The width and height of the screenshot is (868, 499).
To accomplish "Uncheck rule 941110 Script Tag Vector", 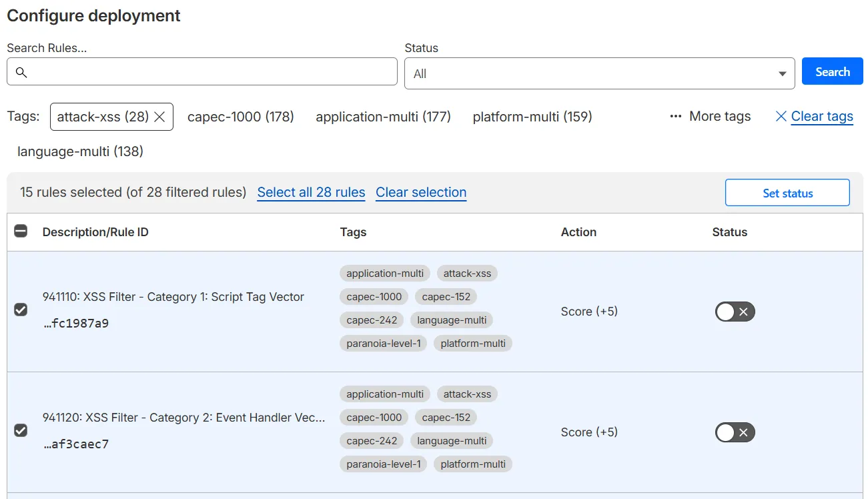I will [x=21, y=310].
